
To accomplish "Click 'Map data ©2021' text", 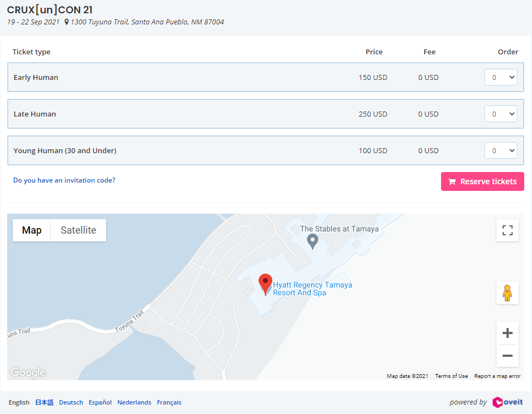I will click(408, 376).
